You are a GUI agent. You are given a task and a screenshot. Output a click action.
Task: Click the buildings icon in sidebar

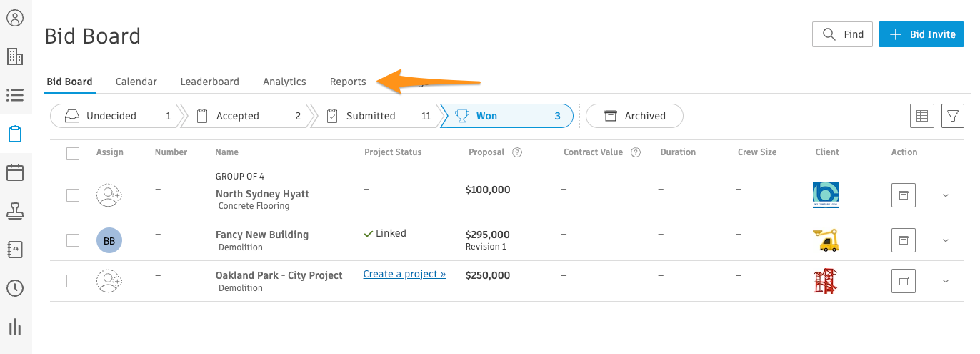click(15, 56)
